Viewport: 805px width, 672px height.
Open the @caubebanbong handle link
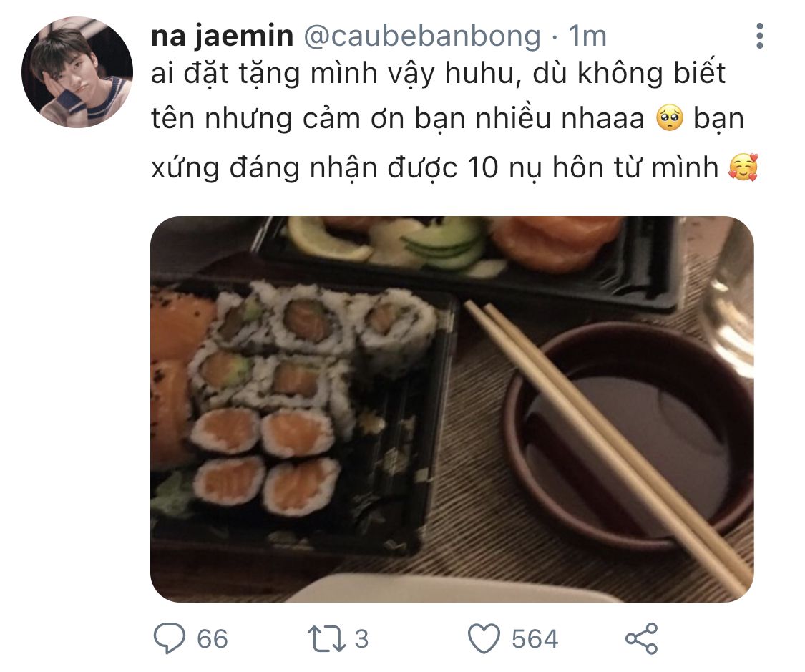coord(422,36)
